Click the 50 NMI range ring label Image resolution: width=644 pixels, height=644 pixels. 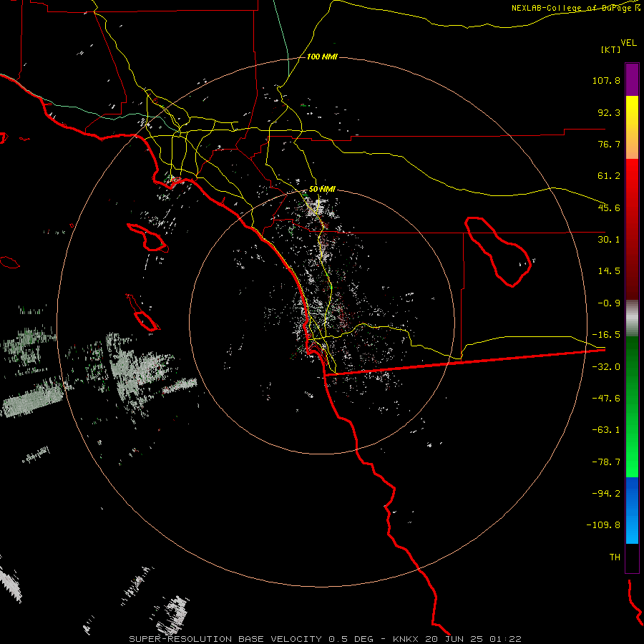coord(322,190)
